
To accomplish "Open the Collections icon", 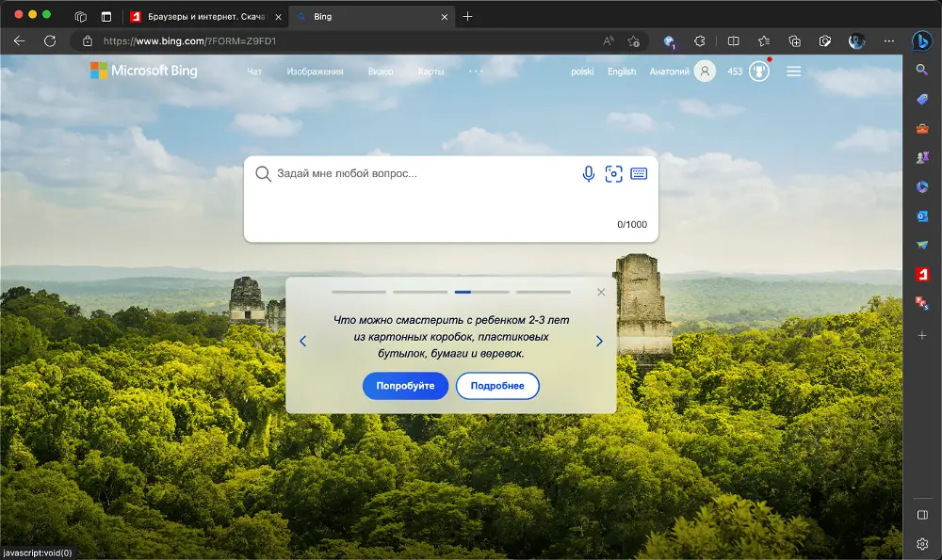I will pos(794,40).
